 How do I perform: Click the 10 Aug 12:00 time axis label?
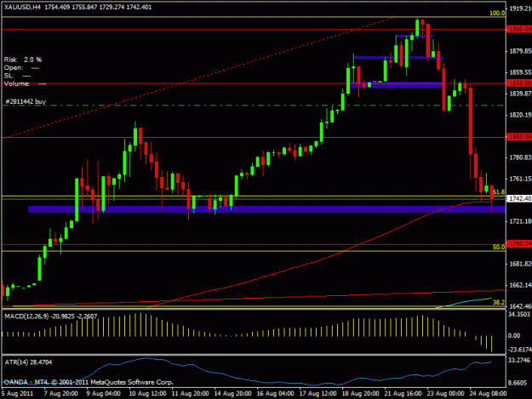coord(147,394)
